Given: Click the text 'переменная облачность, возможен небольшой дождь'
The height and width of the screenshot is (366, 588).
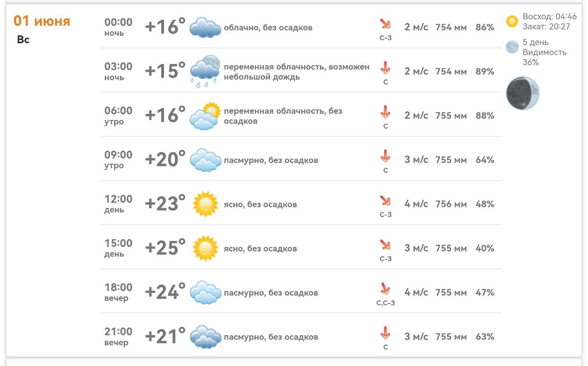Looking at the screenshot, I should click(x=297, y=72).
